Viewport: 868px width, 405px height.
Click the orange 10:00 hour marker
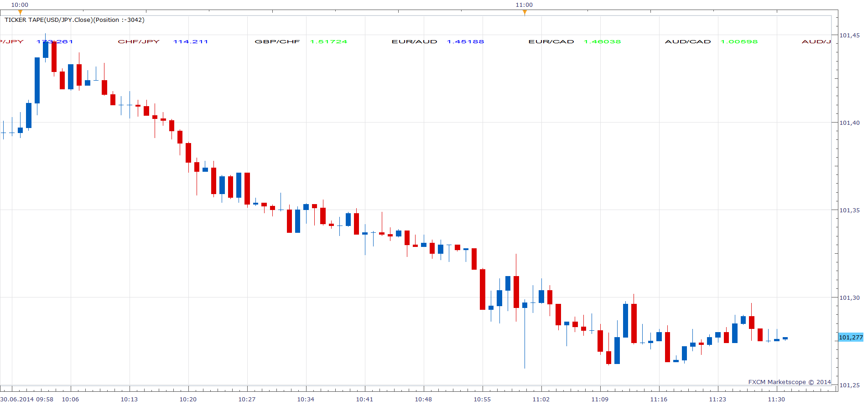pos(20,12)
